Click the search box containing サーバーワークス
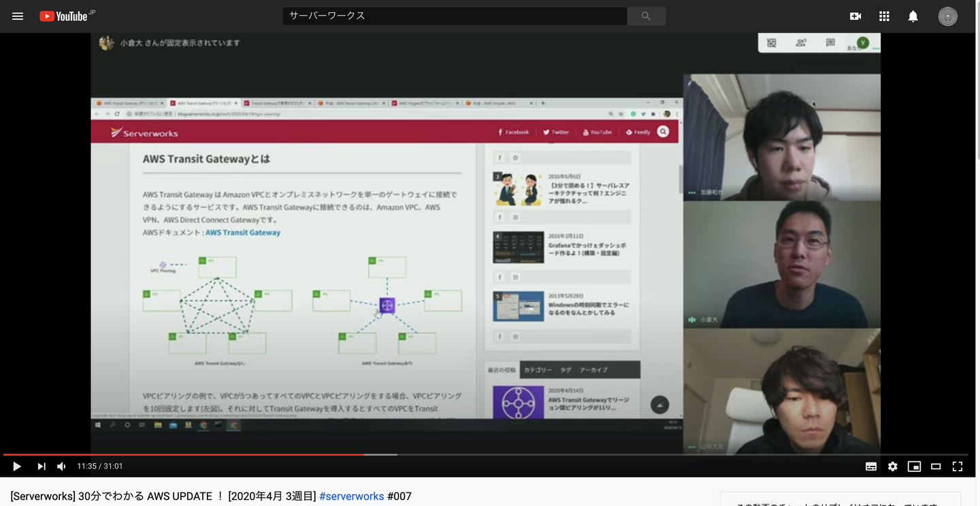 pyautogui.click(x=455, y=16)
